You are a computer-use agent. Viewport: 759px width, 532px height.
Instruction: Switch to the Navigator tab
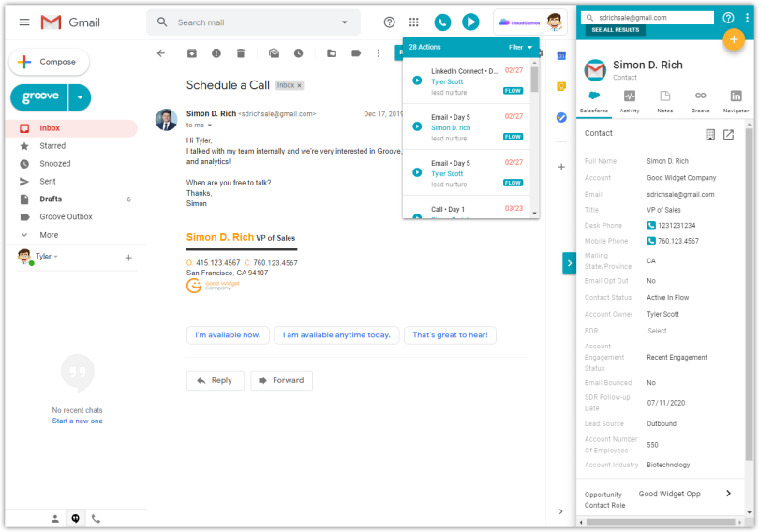pos(736,101)
